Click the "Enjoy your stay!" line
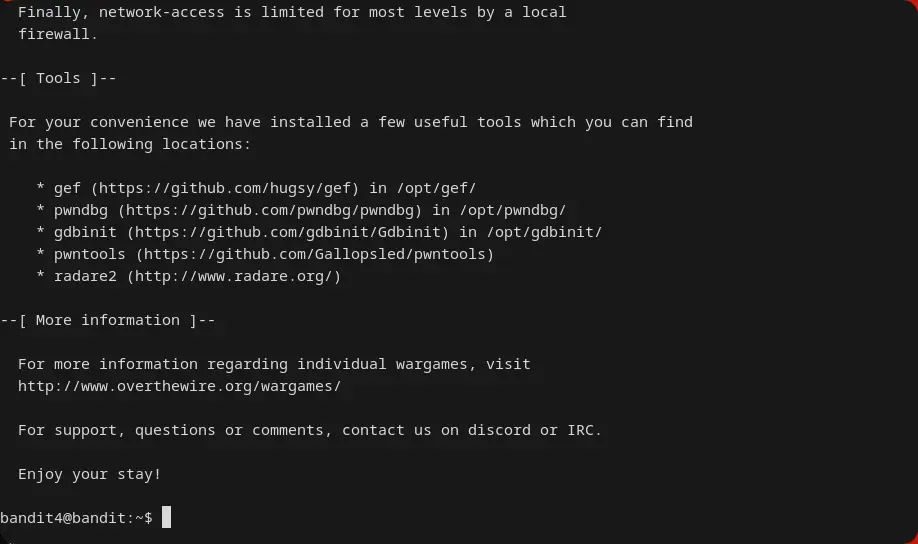 coord(89,474)
